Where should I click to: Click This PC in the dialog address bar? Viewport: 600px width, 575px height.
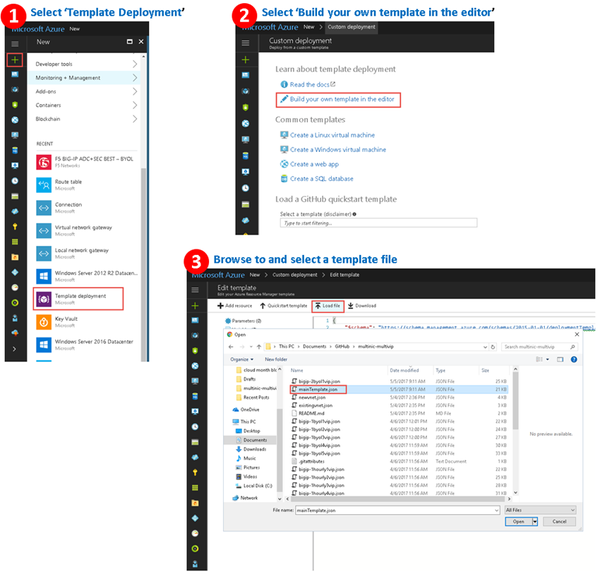[287, 347]
